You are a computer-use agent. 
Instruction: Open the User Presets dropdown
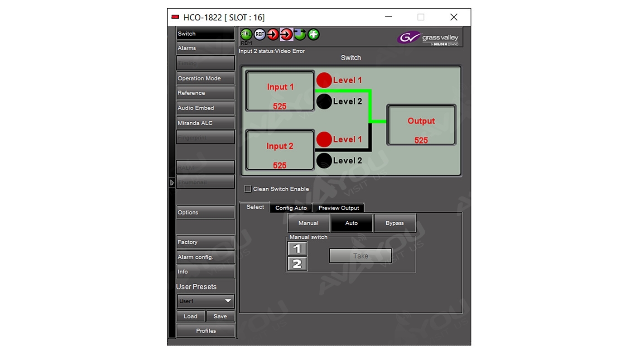[x=206, y=301]
